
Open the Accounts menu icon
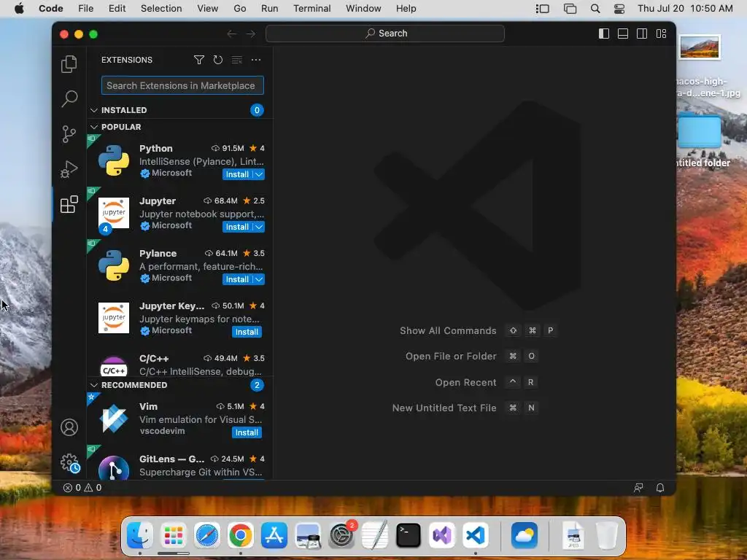69,427
